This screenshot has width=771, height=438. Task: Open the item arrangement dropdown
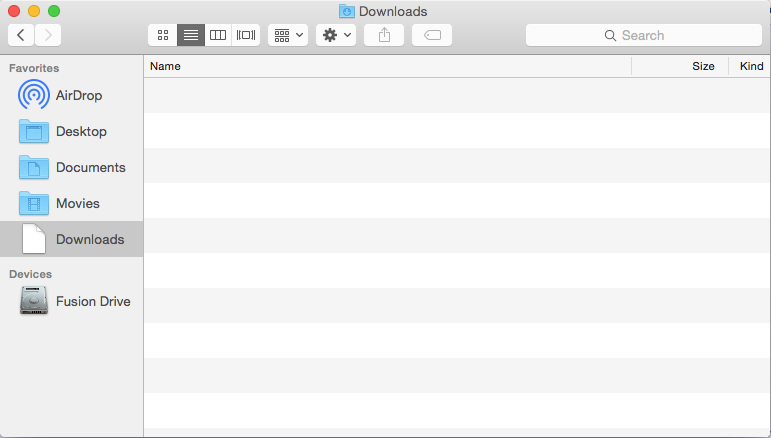point(288,35)
